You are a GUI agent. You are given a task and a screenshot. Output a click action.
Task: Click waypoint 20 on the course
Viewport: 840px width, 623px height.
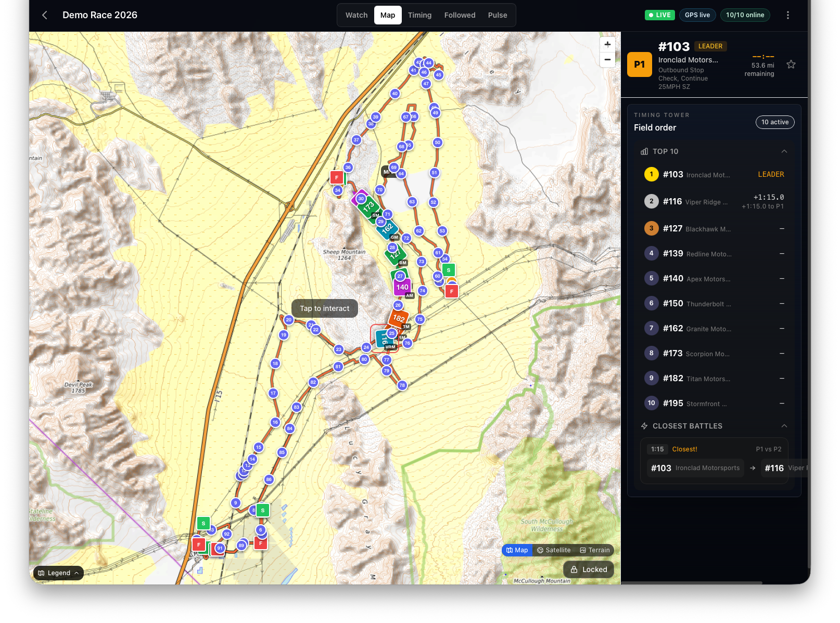289,320
